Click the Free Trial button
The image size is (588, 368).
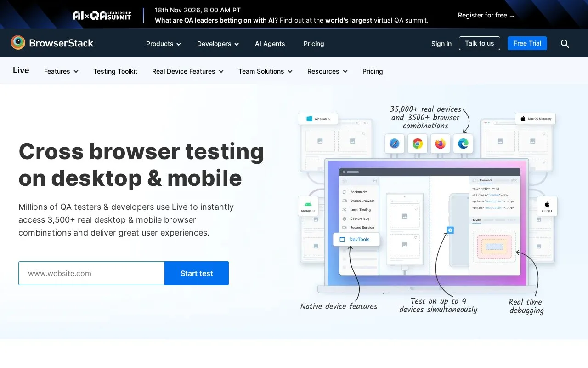[527, 43]
